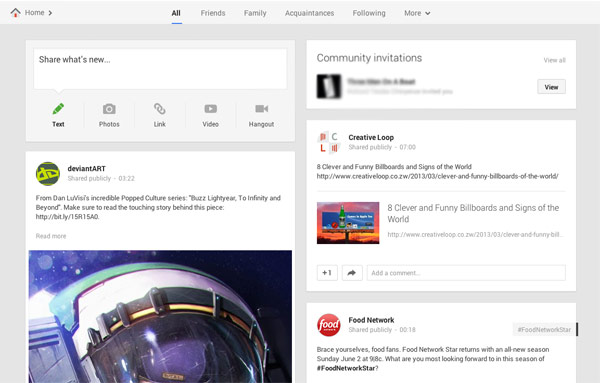Switch to the All stream tab
Screen dimensions: 600x383
coord(176,13)
